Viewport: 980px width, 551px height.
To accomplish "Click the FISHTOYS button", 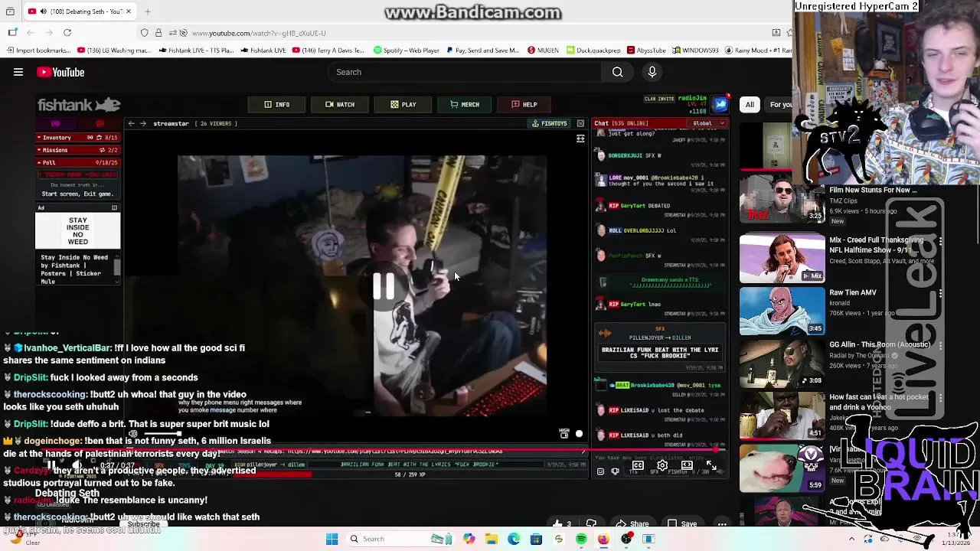I will pos(550,123).
